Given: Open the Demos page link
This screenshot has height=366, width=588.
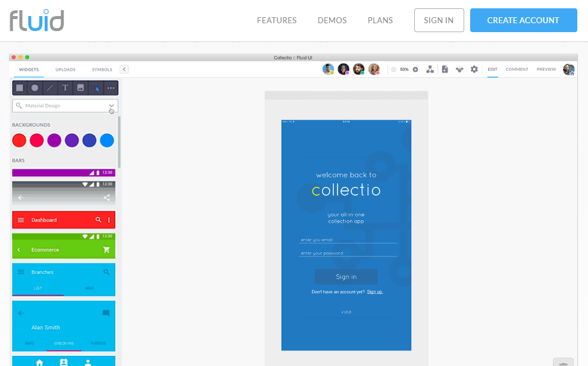Looking at the screenshot, I should [332, 20].
